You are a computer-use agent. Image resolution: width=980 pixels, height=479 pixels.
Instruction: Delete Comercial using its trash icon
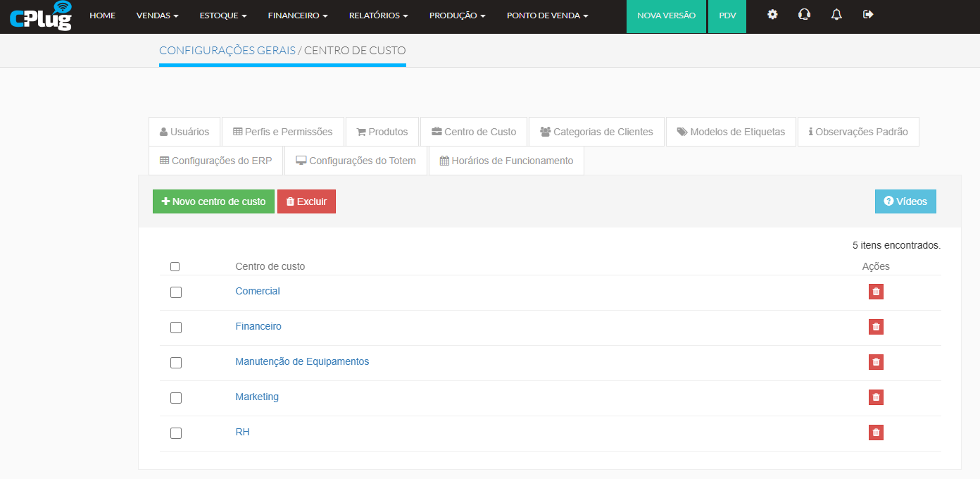[x=876, y=292]
